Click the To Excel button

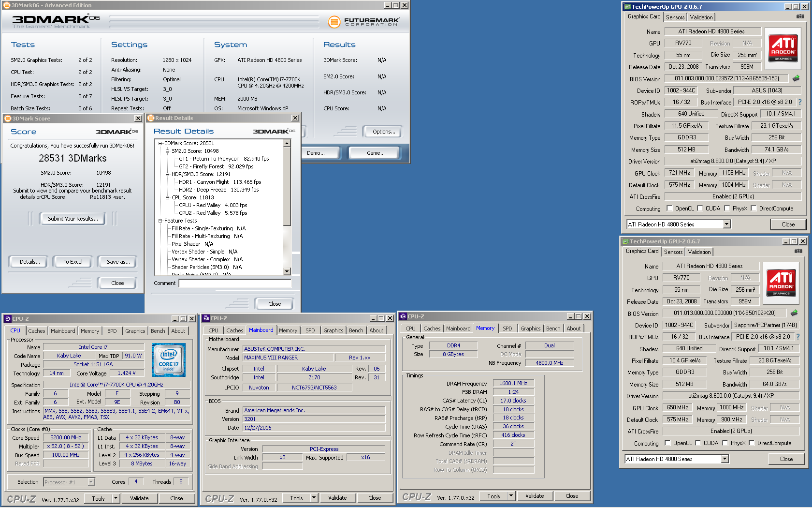point(73,262)
